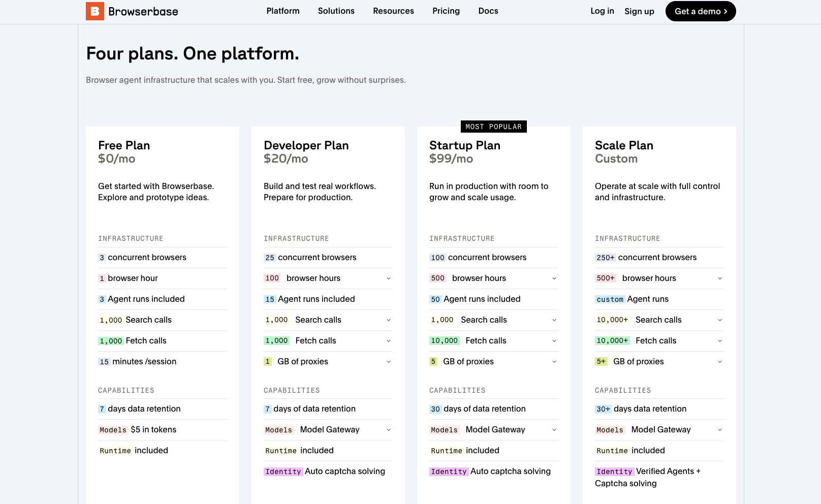Click '15 minutes /session' row
The image size is (821, 504).
tap(163, 362)
